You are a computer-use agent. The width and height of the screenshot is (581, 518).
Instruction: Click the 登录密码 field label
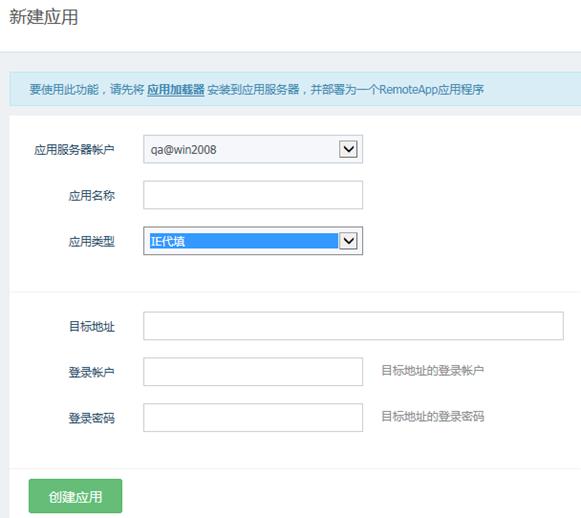coord(92,418)
